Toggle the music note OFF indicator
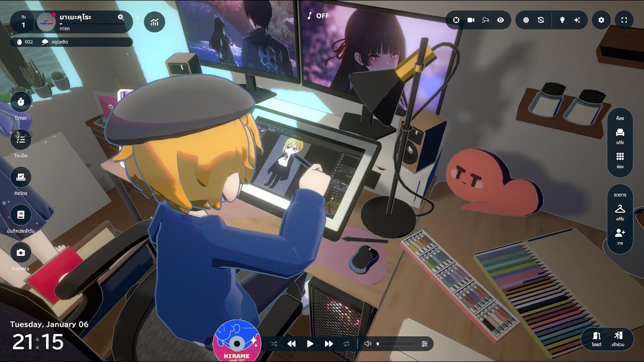The height and width of the screenshot is (362, 644). [318, 16]
